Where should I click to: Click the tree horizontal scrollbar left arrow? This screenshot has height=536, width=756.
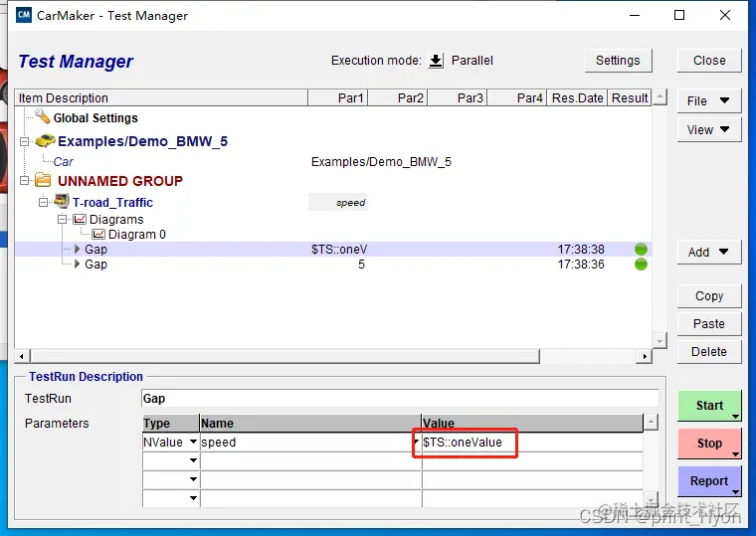pyautogui.click(x=21, y=356)
